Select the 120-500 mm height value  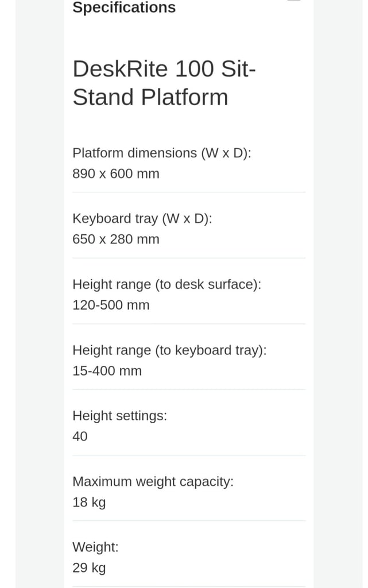tap(111, 305)
